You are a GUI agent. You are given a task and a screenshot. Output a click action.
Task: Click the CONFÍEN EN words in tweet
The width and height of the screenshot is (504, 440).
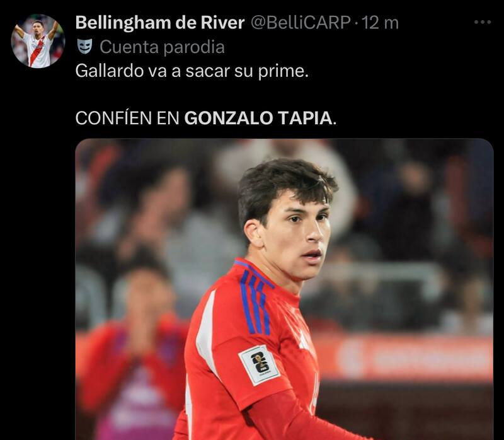point(127,118)
